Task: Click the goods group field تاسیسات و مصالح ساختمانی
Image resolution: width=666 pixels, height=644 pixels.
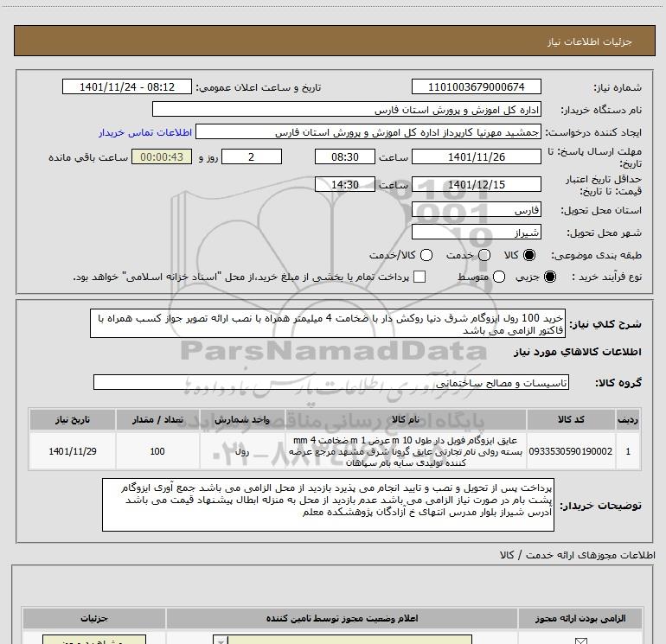Action: point(331,382)
